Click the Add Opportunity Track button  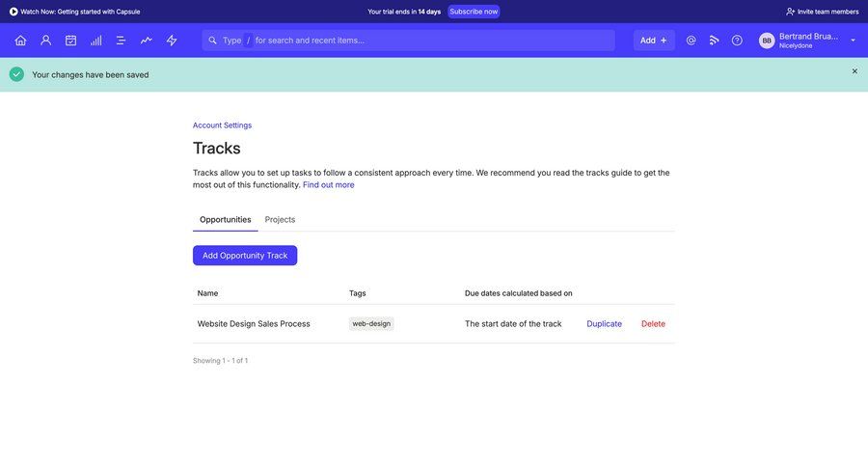pos(245,256)
